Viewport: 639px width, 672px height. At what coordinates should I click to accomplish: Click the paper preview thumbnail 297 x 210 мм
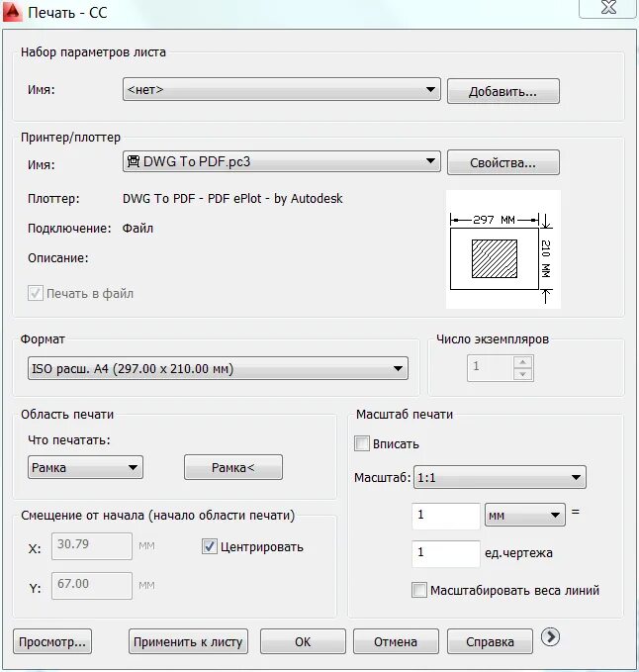coord(503,249)
